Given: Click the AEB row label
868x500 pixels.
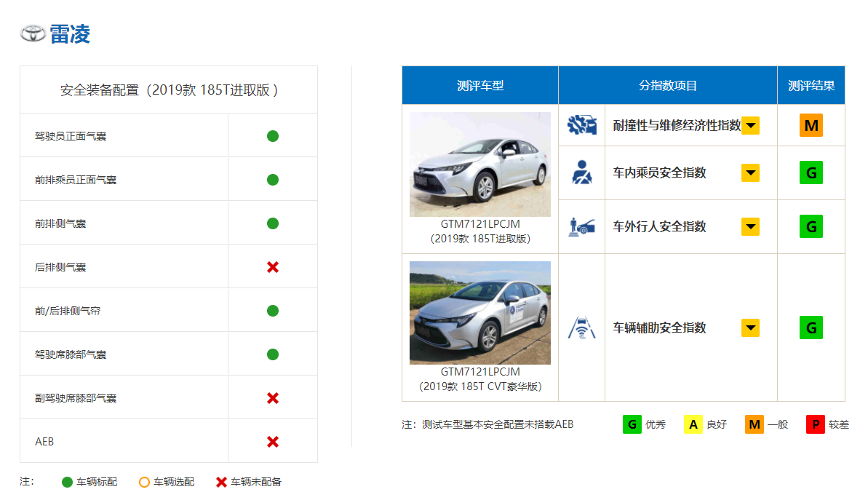Looking at the screenshot, I should pyautogui.click(x=44, y=442).
